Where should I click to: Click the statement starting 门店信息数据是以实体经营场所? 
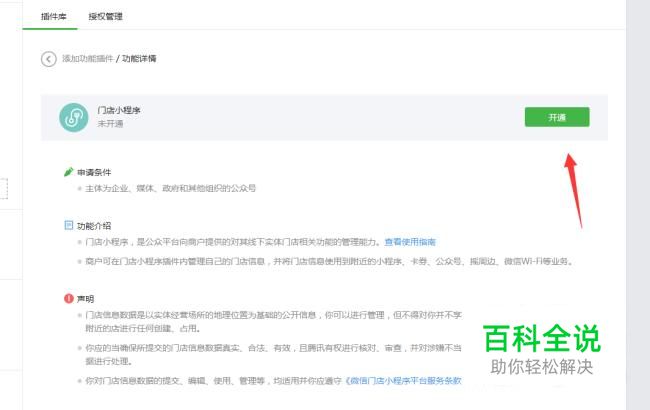[x=273, y=322]
